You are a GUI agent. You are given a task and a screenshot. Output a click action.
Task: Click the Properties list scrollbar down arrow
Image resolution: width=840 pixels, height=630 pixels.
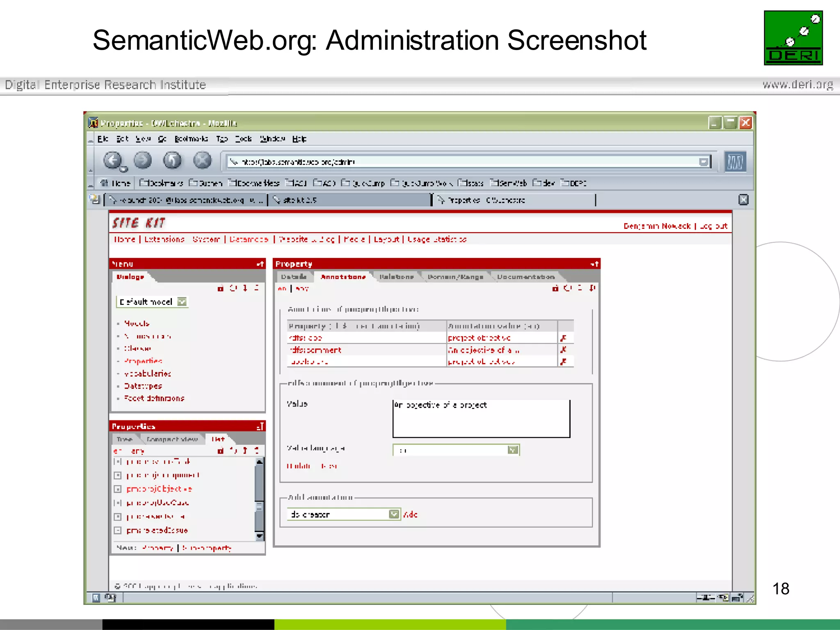click(x=259, y=536)
